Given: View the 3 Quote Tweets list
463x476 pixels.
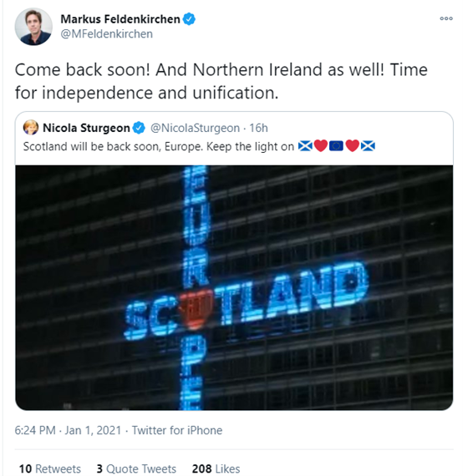Looking at the screenshot, I should pyautogui.click(x=136, y=468).
